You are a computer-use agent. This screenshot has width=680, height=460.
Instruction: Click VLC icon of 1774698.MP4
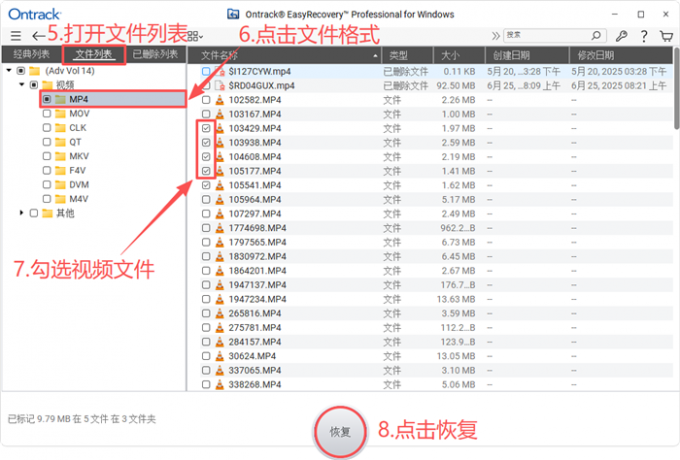click(x=220, y=228)
